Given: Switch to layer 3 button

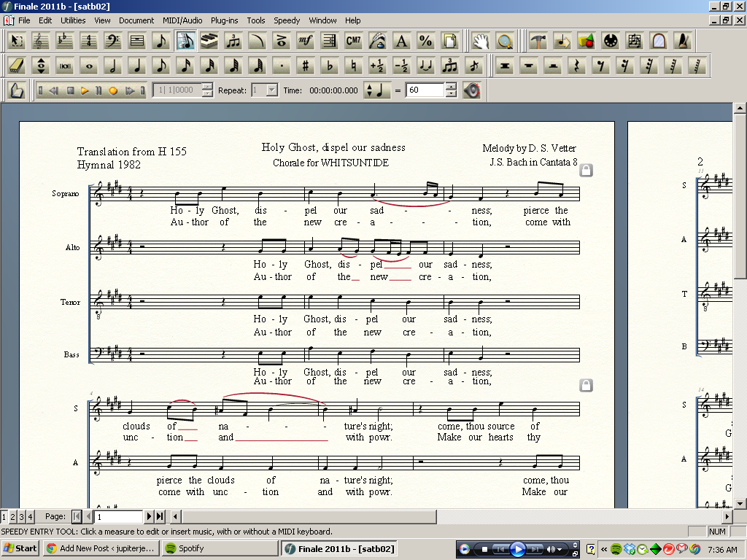Looking at the screenshot, I should pos(21,516).
